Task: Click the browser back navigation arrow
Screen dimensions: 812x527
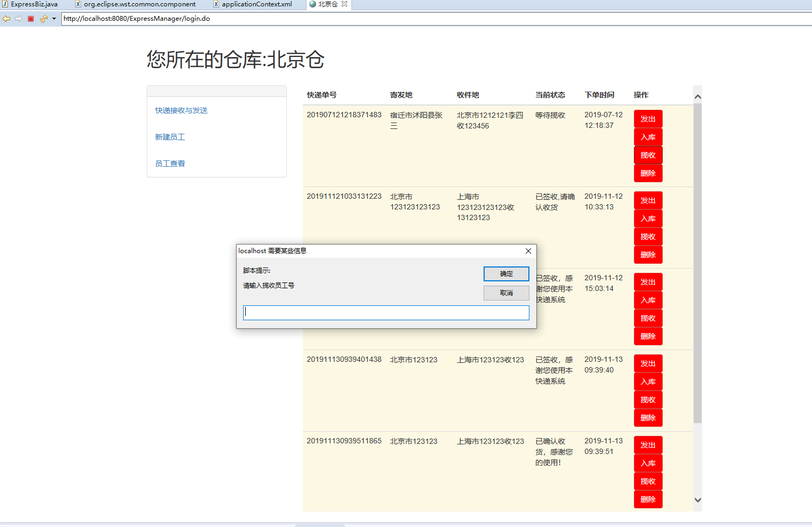Action: (6, 18)
